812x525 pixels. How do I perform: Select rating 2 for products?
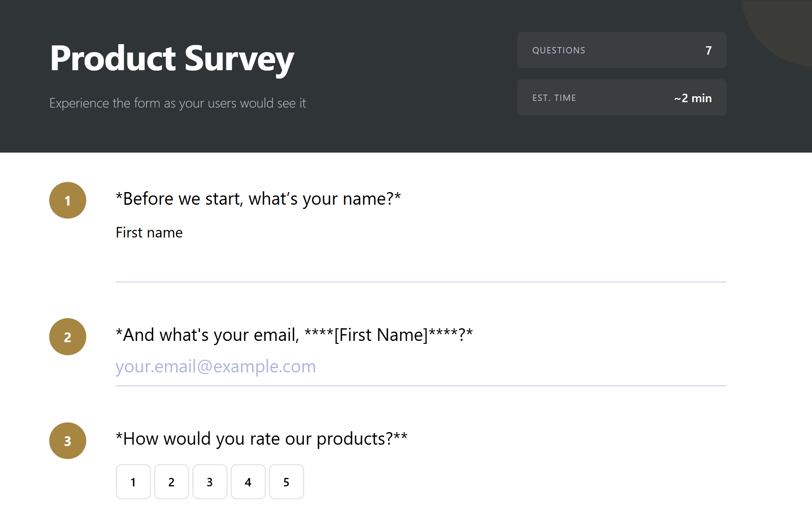click(172, 482)
